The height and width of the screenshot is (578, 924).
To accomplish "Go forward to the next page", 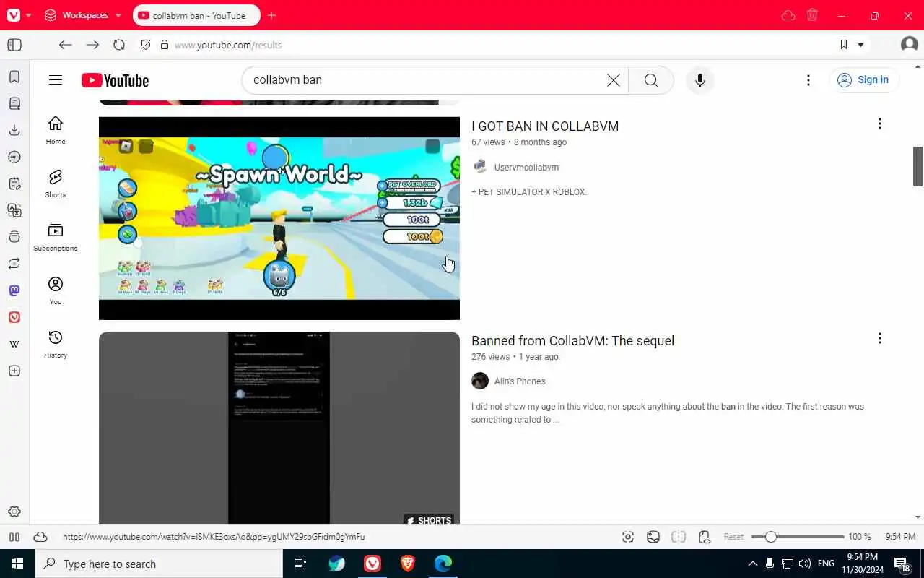I will 92,45.
